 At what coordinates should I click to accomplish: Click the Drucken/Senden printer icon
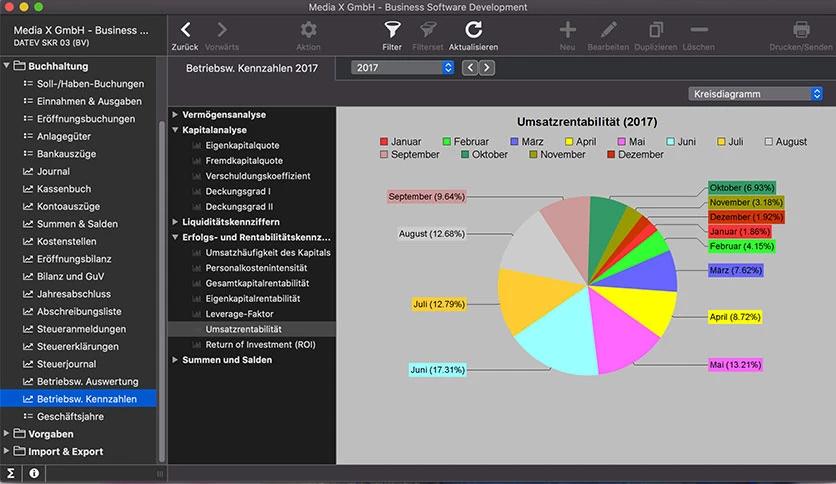pos(801,30)
